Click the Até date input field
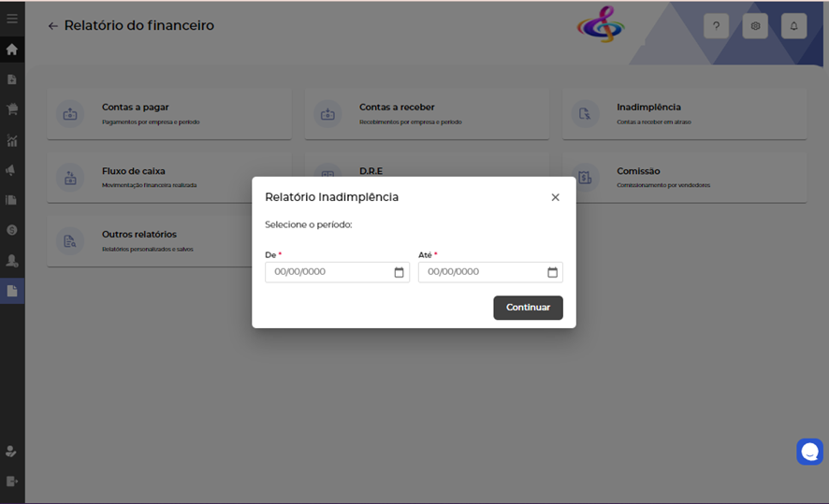829x504 pixels. [x=481, y=272]
